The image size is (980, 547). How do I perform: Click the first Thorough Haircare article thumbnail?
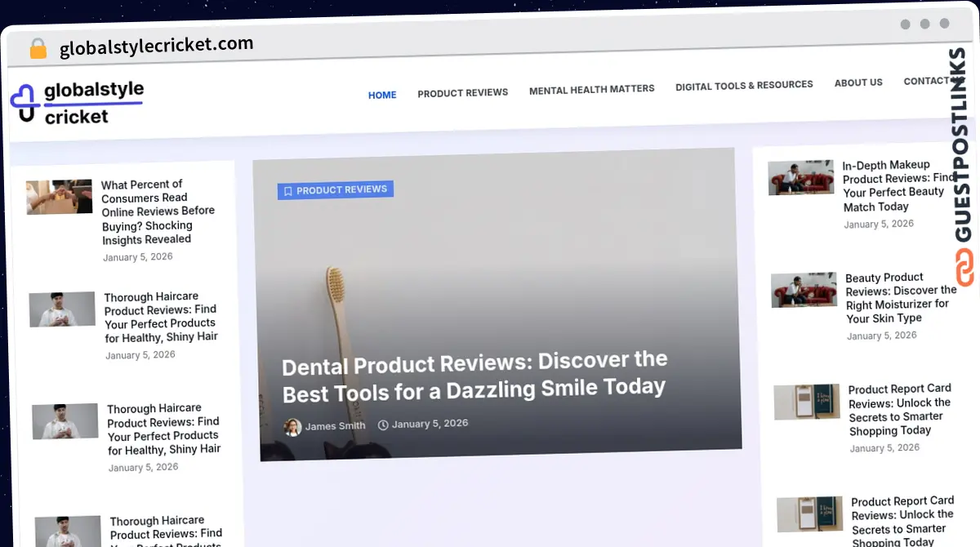(62, 309)
